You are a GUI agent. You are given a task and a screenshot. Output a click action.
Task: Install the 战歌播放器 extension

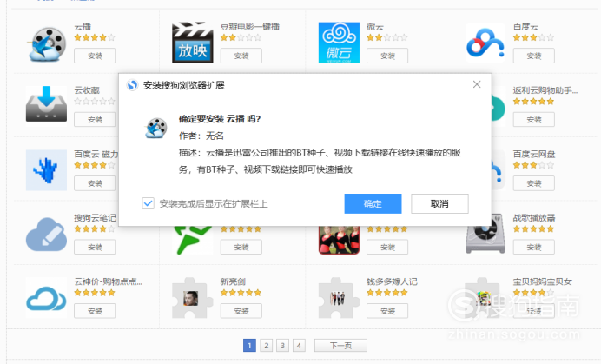pos(534,247)
